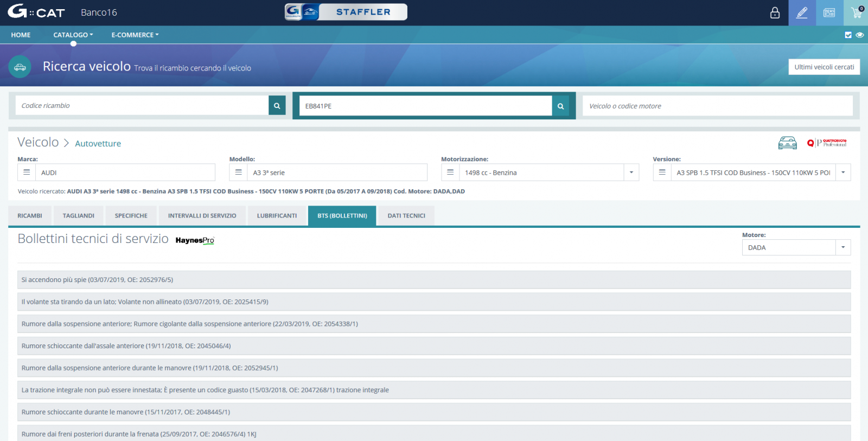Switch to the DATI TECNICI tab
This screenshot has height=441, width=868.
pyautogui.click(x=406, y=216)
